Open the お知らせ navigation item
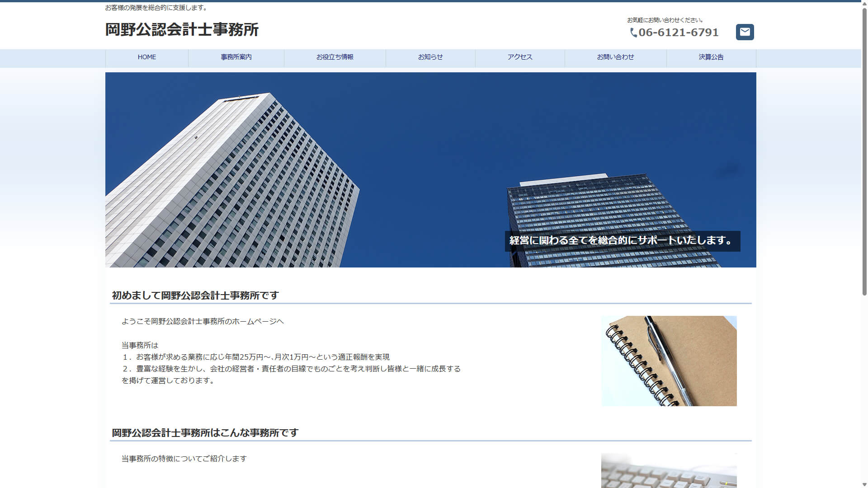 [x=430, y=57]
